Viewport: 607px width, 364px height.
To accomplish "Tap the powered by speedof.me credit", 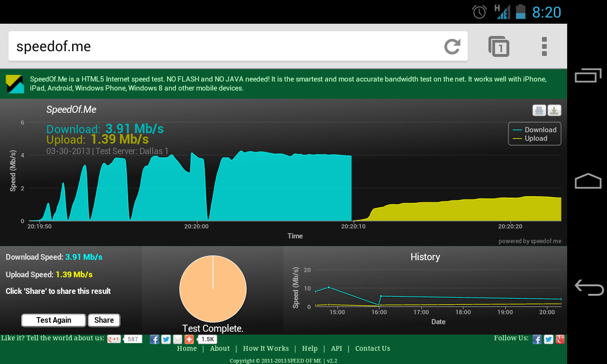I will (530, 241).
